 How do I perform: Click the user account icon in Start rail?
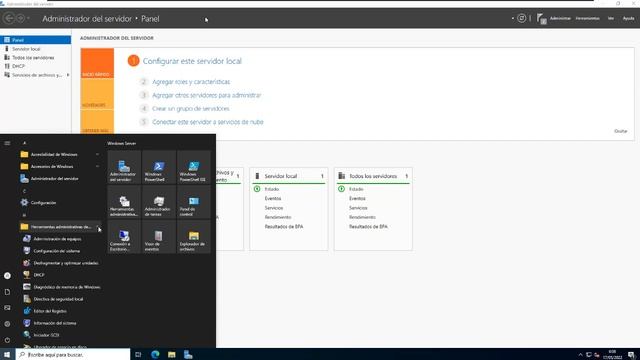pos(7,276)
